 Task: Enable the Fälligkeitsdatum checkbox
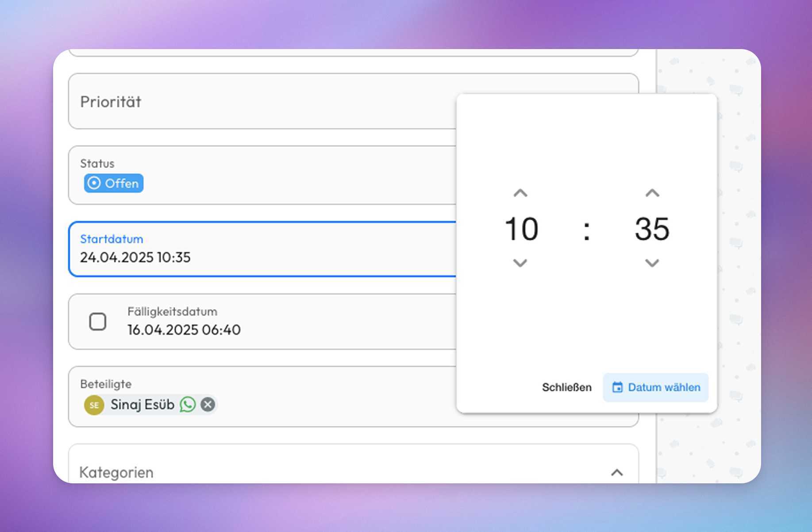pos(98,321)
